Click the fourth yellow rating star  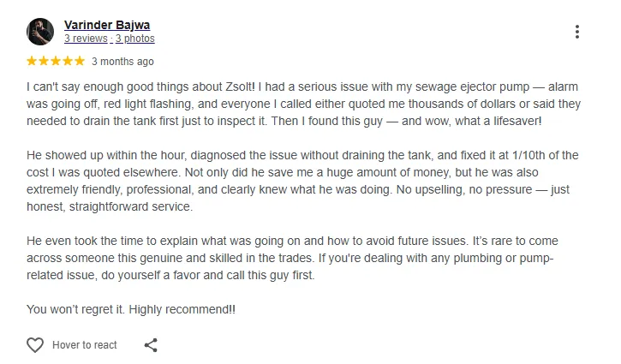coord(68,61)
